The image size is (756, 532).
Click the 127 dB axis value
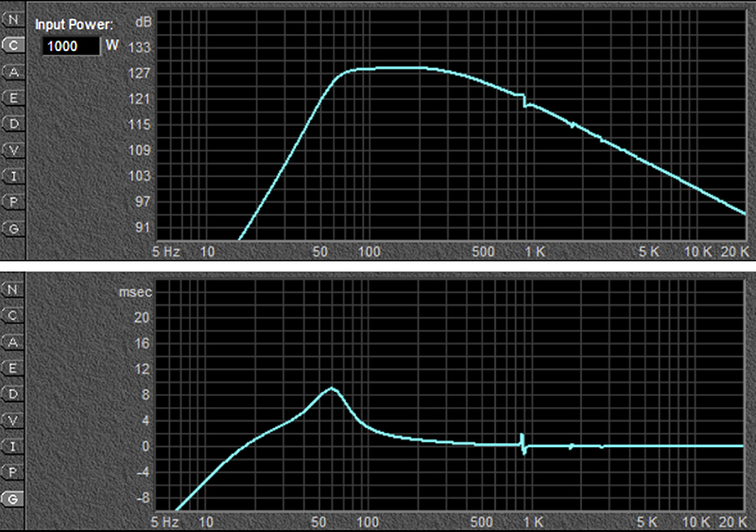coord(140,74)
